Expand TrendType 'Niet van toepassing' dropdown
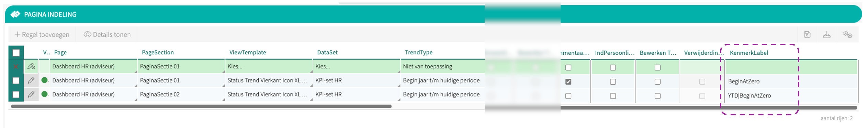Viewport: 868px width, 128px height. click(x=442, y=66)
